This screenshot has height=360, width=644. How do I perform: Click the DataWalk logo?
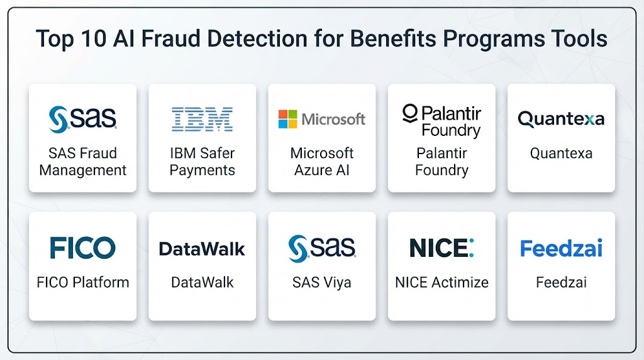pos(202,249)
